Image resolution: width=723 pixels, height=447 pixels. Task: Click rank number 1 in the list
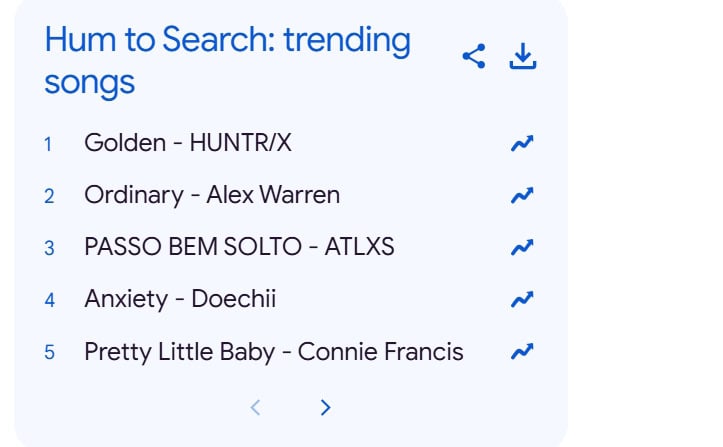pyautogui.click(x=47, y=144)
